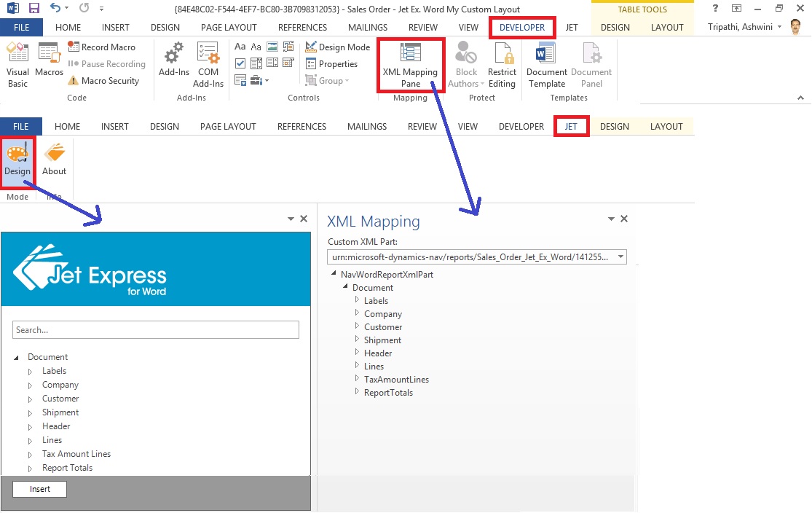Click the About button in the Jet ribbon
The image size is (812, 513).
click(x=54, y=160)
